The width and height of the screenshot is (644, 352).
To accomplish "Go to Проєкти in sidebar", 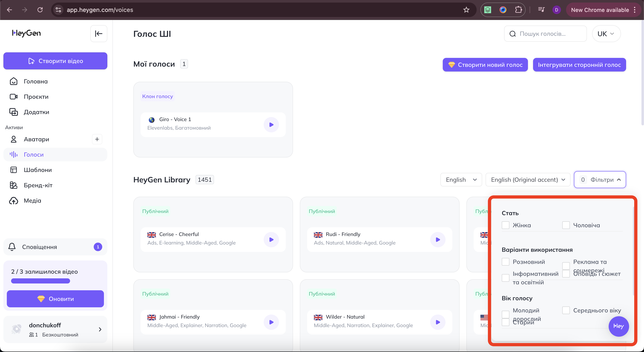I will click(55, 97).
